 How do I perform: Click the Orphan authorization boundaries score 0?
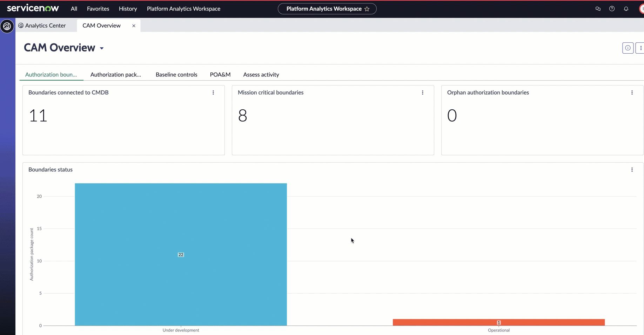[452, 116]
